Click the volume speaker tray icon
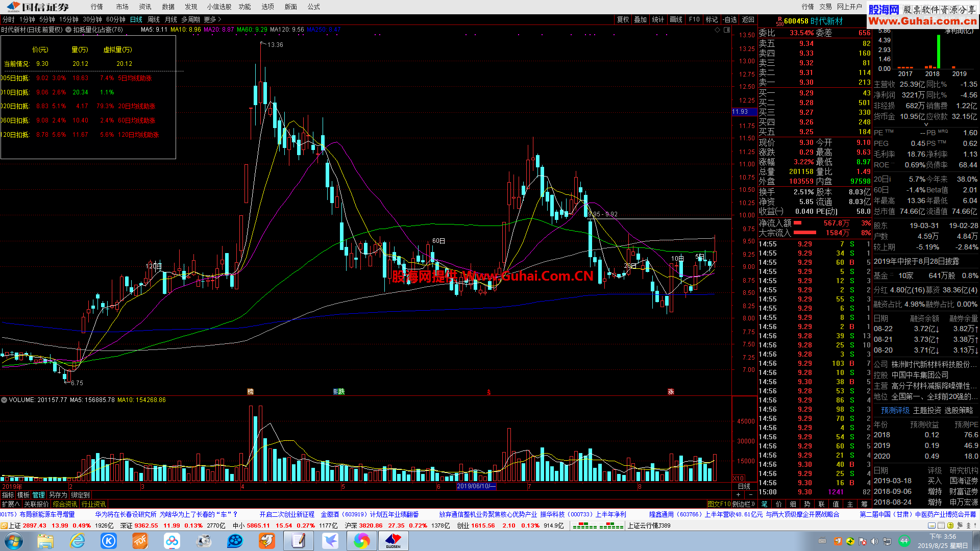980x551 pixels. pos(874,541)
